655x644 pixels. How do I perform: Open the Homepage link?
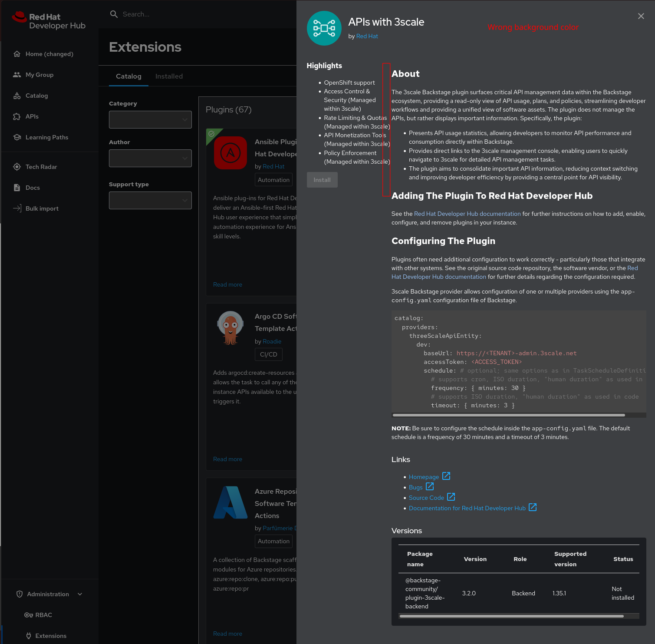pyautogui.click(x=424, y=477)
